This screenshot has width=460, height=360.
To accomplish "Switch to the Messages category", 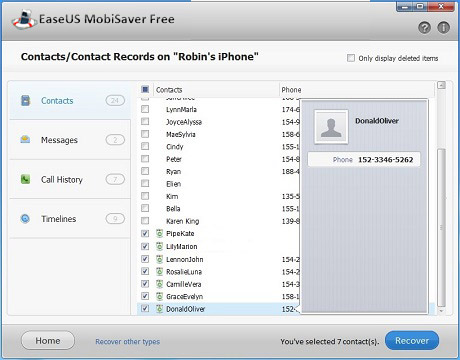I will point(70,140).
